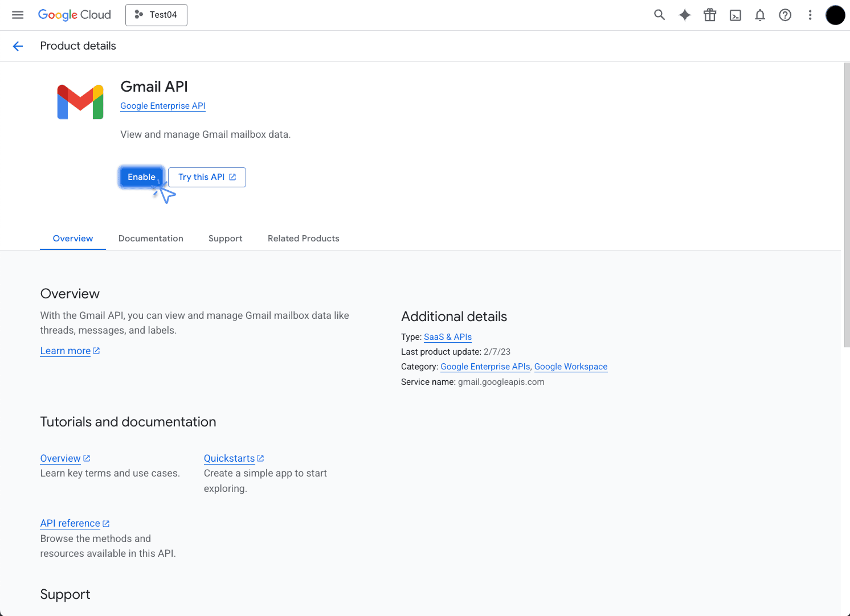The width and height of the screenshot is (850, 616).
Task: Click the Enable button
Action: point(141,177)
